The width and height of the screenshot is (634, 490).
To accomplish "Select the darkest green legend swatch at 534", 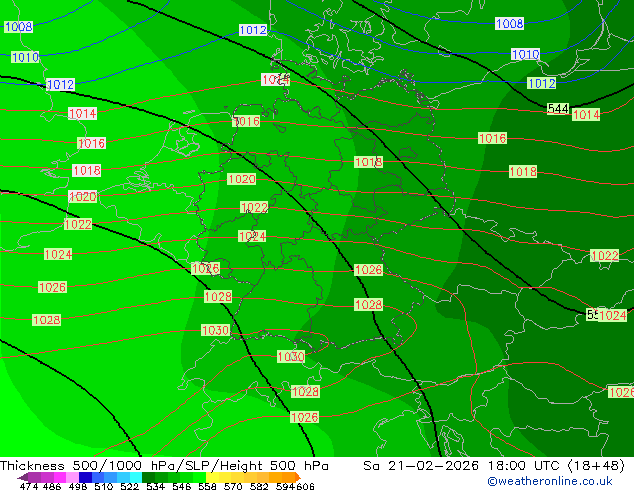I will (148, 477).
